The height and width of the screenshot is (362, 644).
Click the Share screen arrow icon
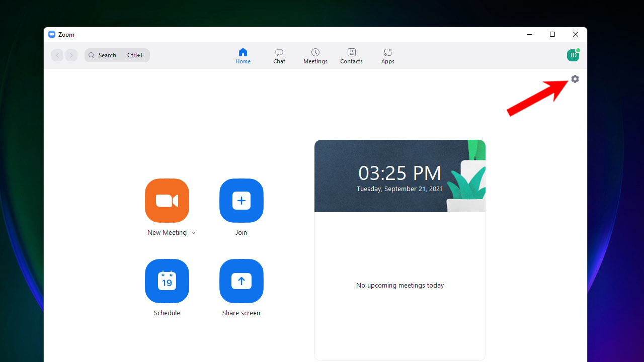pos(242,281)
